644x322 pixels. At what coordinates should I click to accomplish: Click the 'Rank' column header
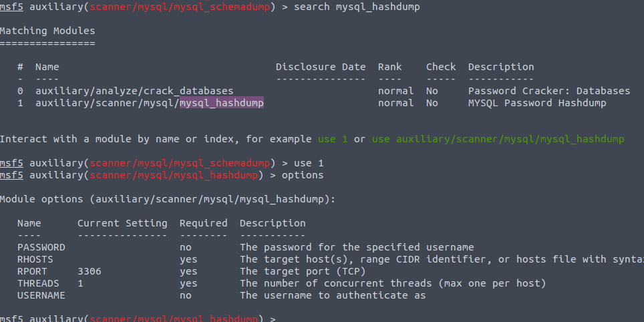[x=389, y=67]
